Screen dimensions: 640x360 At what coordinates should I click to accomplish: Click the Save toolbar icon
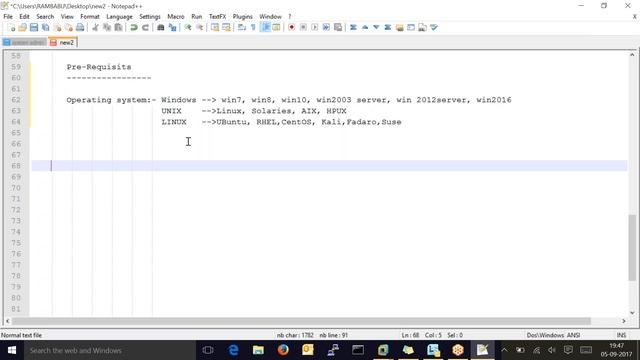pos(34,27)
